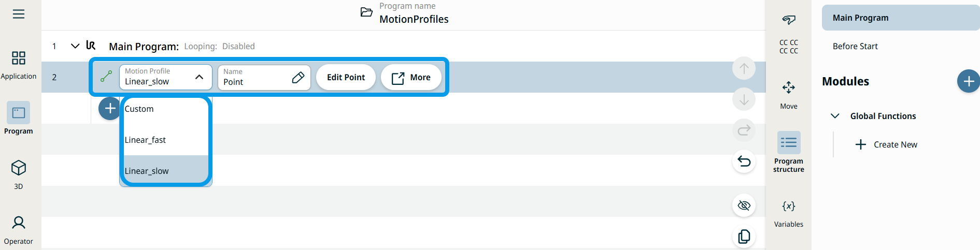Screen dimensions: 980x250
Task: Collapse the Motion Profile dropdown
Action: 199,77
